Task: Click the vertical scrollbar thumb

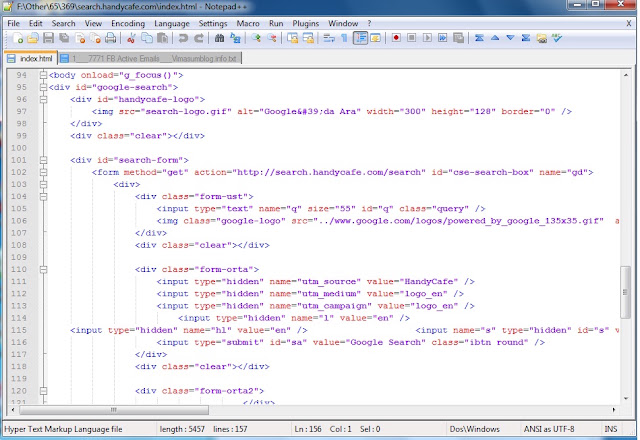Action: click(625, 292)
